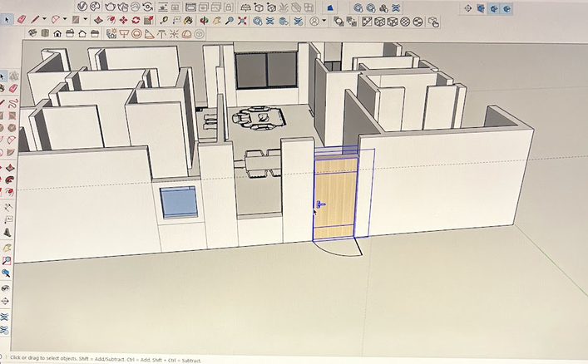Click the cube-with-hand cursor toolbar icon
Image resolution: width=588 pixels, height=364 pixels.
coord(434,22)
